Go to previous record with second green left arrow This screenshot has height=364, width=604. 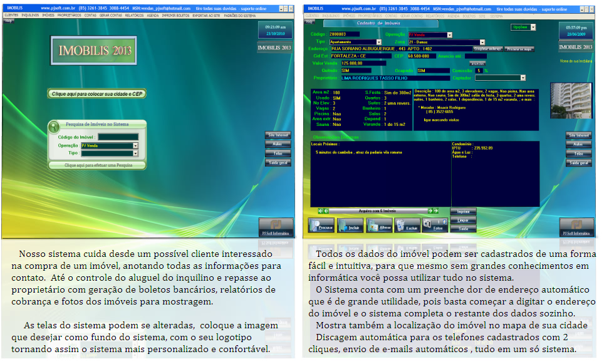point(326,211)
